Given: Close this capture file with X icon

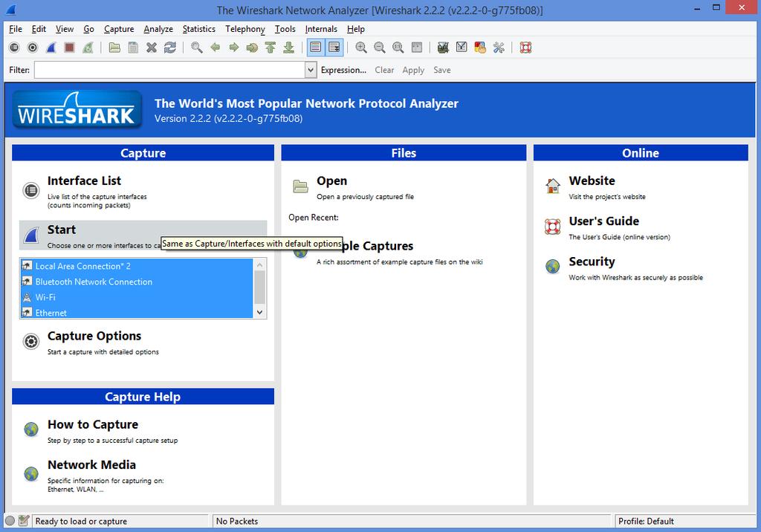Looking at the screenshot, I should point(152,48).
